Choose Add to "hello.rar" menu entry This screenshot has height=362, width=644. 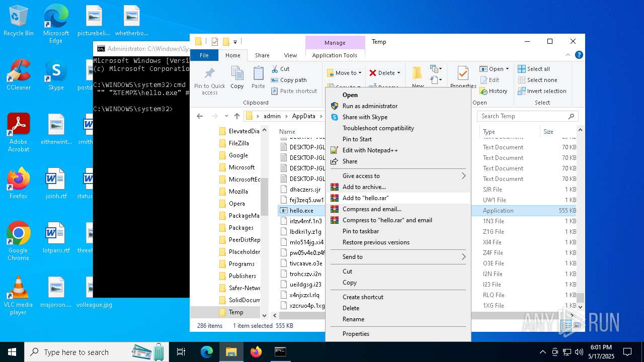397,198
